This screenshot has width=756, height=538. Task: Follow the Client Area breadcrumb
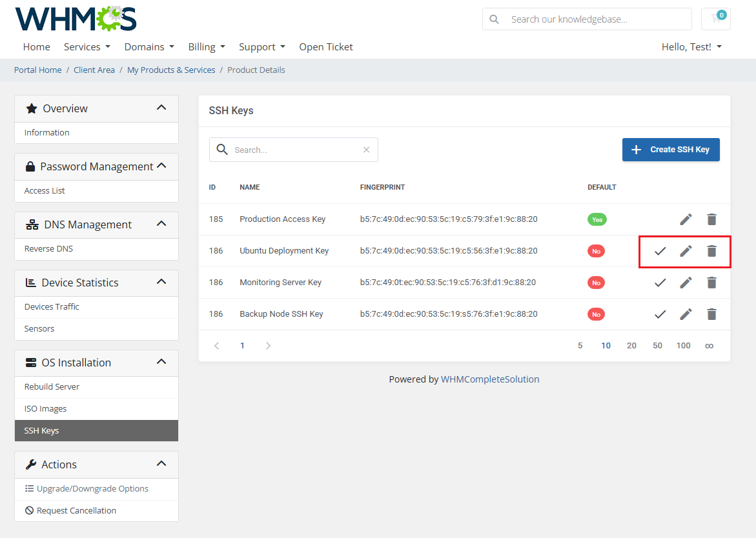point(94,70)
